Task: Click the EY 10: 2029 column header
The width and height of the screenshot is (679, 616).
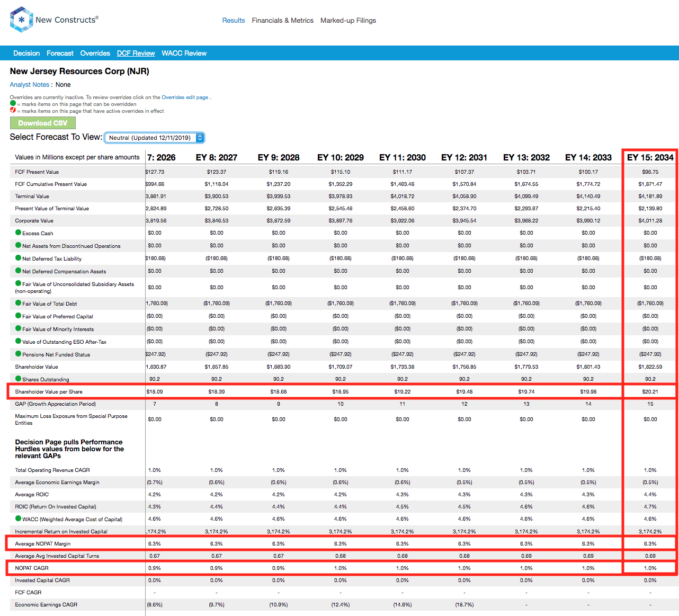Action: [341, 157]
